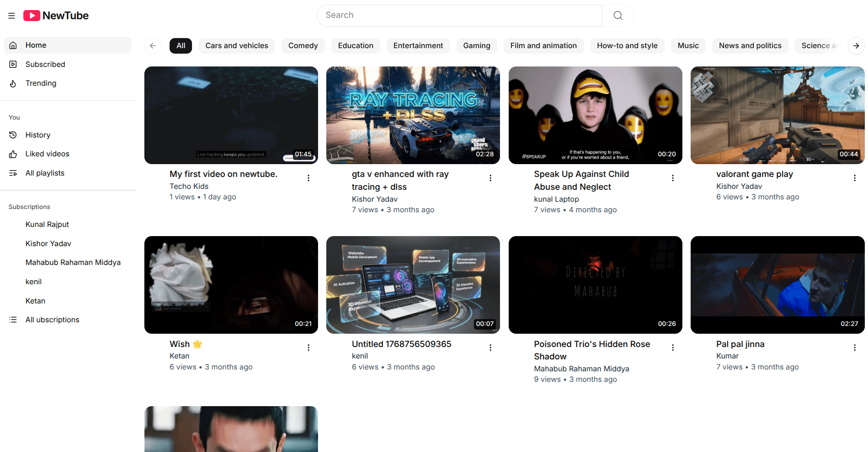
Task: Open options menu for valorant game play
Action: point(855,178)
